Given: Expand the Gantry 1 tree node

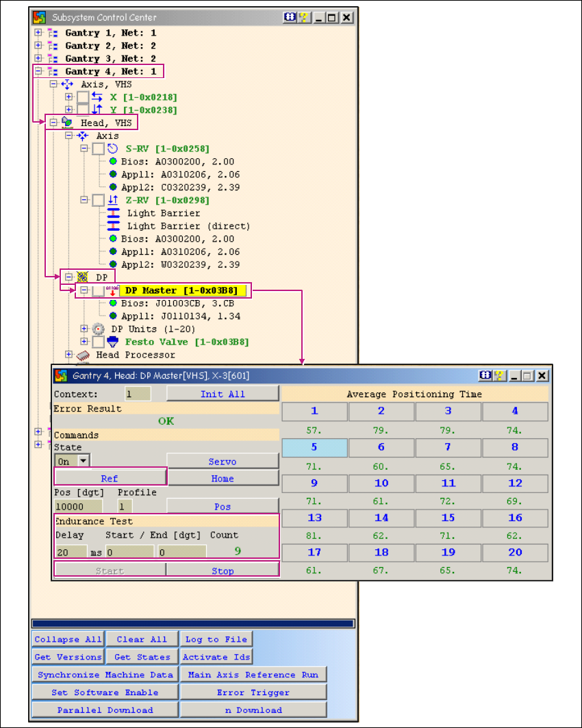Looking at the screenshot, I should click(x=38, y=33).
